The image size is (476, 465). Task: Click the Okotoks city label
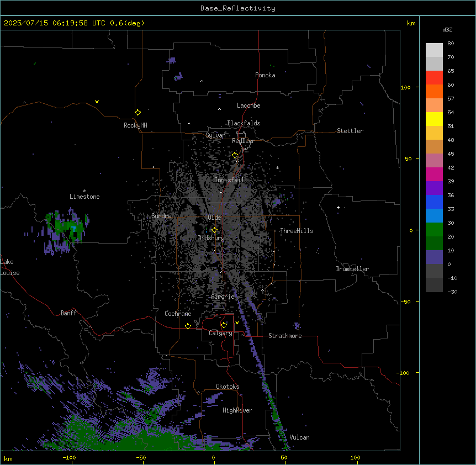tap(228, 387)
